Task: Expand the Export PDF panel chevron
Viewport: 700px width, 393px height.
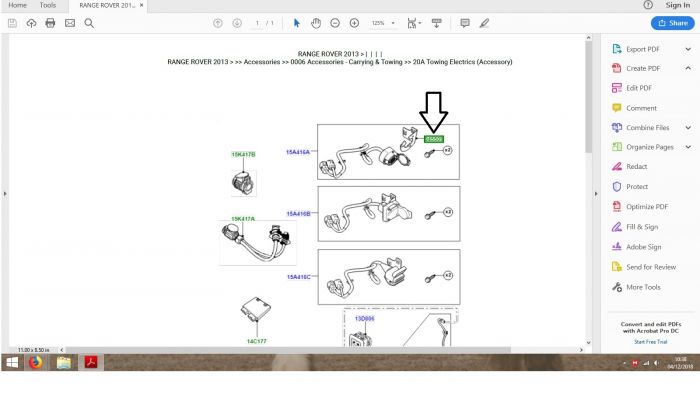Action: [x=688, y=49]
